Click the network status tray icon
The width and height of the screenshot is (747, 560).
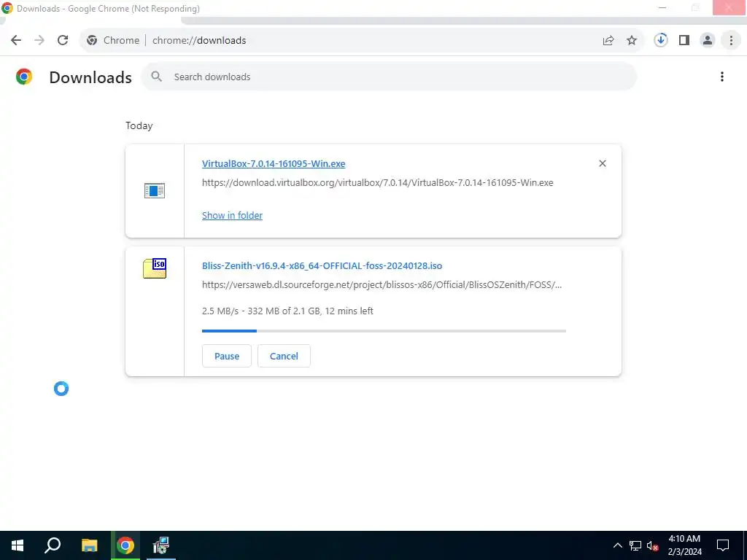click(635, 545)
